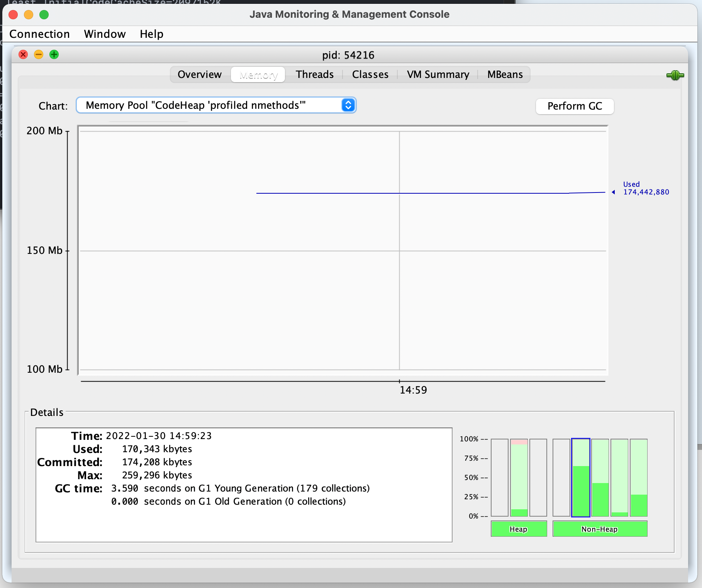Select the last Non-Heap pool bar
Screen dimensions: 702x588
[639, 478]
